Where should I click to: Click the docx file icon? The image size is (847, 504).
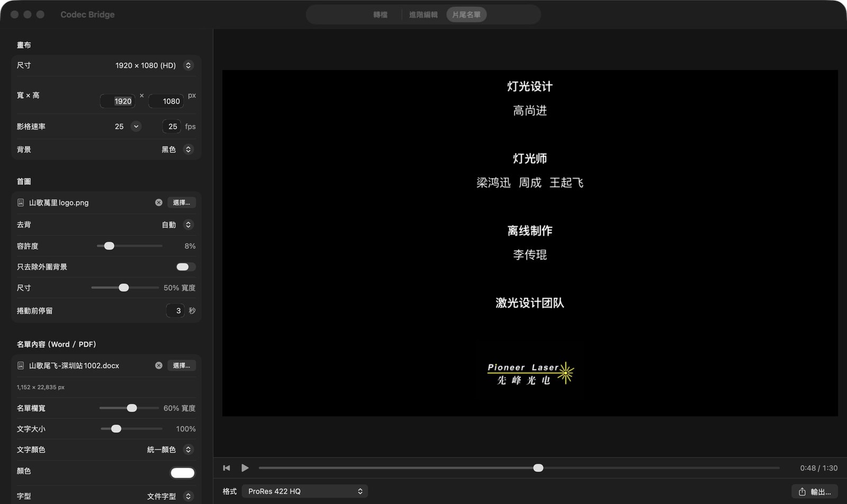(21, 366)
